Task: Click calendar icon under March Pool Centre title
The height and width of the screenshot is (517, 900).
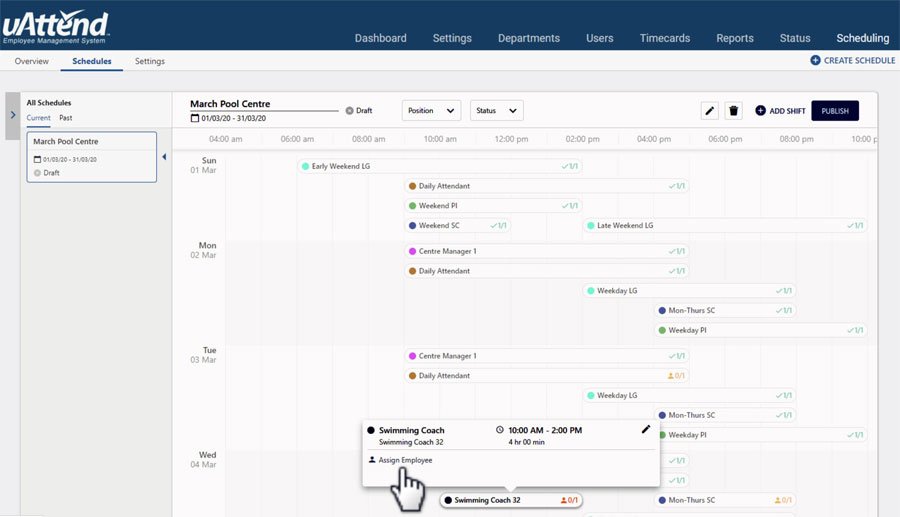Action: pos(195,119)
